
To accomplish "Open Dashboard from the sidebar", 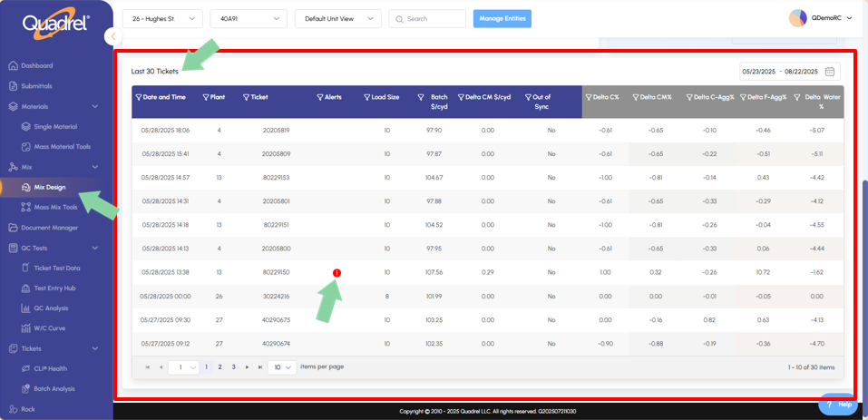I will tap(37, 65).
